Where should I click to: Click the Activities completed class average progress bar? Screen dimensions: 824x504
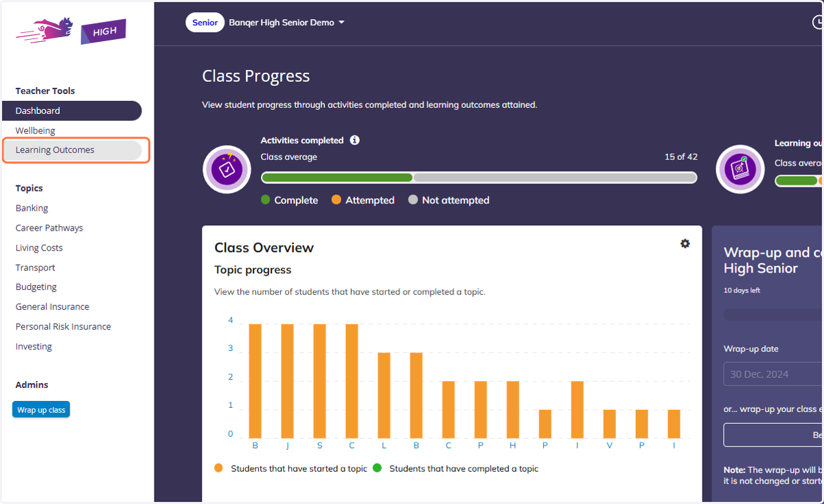click(x=479, y=177)
